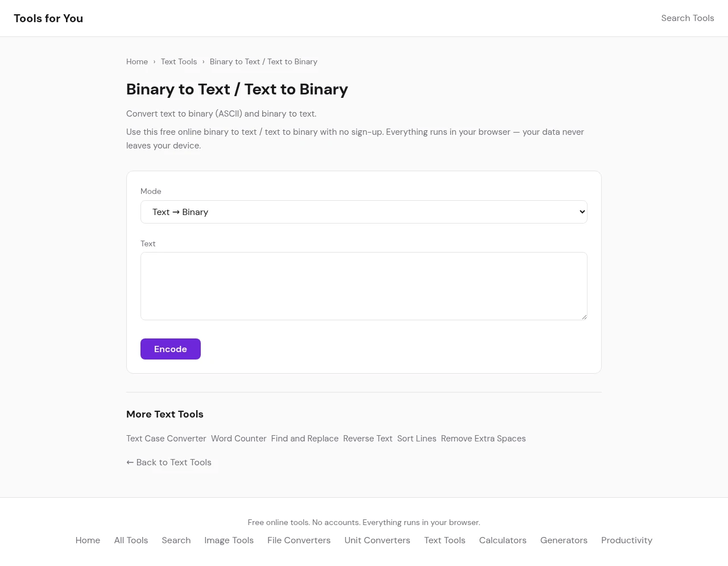
Task: Click inside the Text input area
Action: coord(363,286)
